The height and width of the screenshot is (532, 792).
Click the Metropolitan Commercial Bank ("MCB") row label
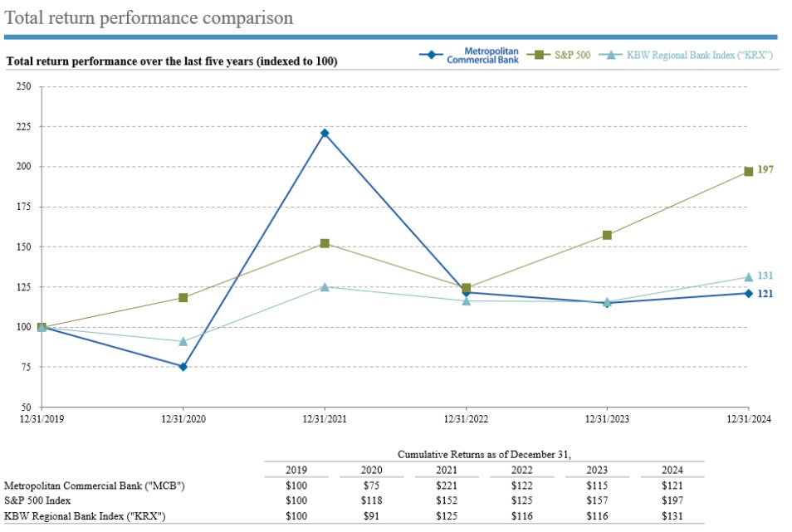pos(95,486)
